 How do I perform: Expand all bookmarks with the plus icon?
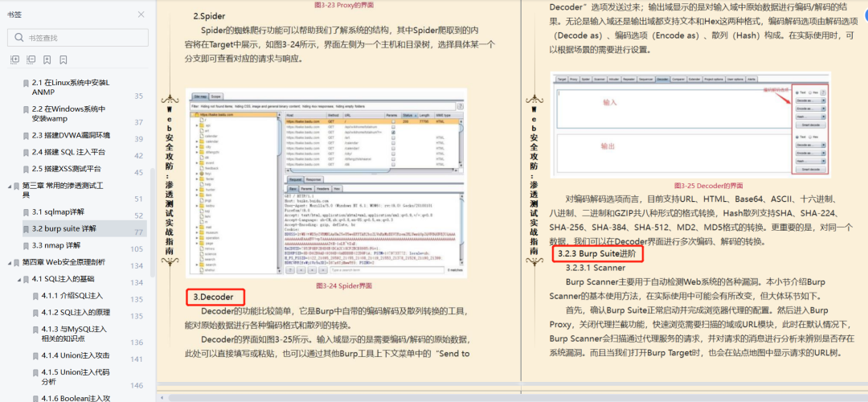tap(15, 59)
